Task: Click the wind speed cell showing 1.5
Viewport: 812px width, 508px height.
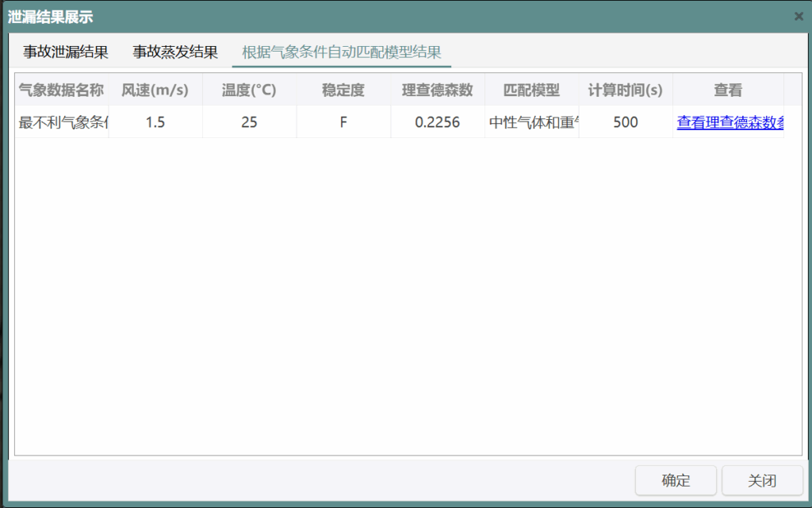Action: point(155,122)
